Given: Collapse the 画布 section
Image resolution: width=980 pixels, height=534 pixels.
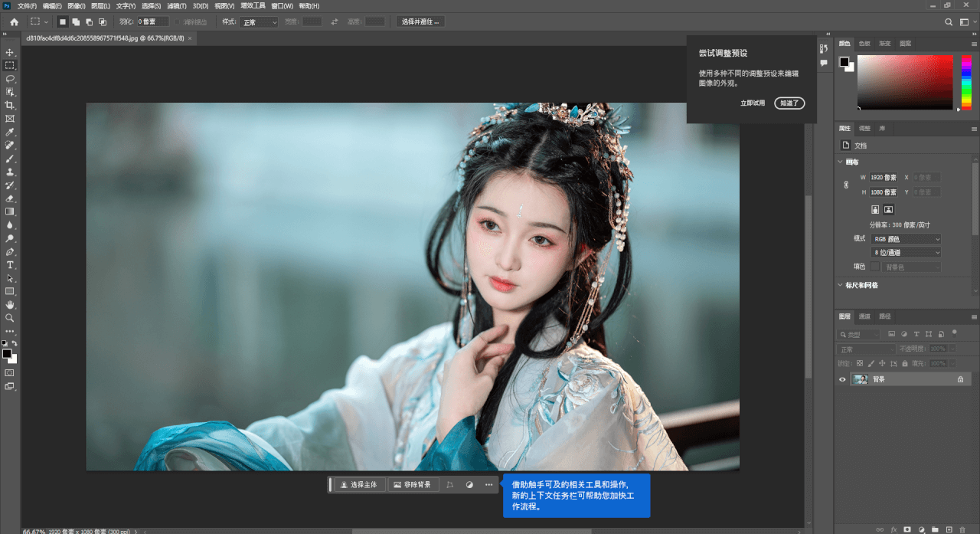Looking at the screenshot, I should coord(841,162).
